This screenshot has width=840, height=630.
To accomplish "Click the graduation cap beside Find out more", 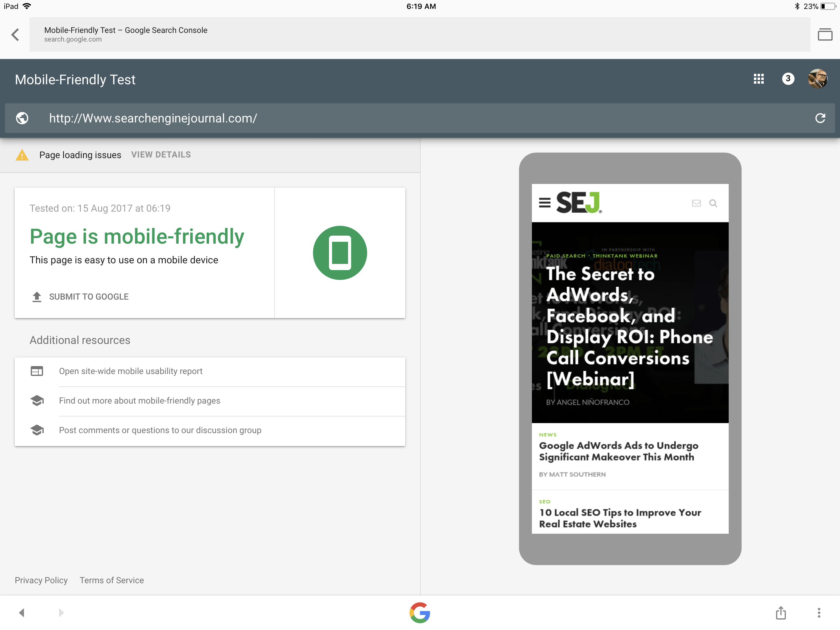I will point(37,401).
